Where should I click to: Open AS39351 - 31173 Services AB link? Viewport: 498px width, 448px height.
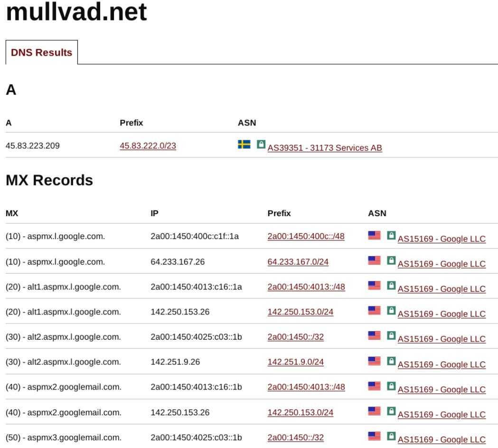coord(324,148)
